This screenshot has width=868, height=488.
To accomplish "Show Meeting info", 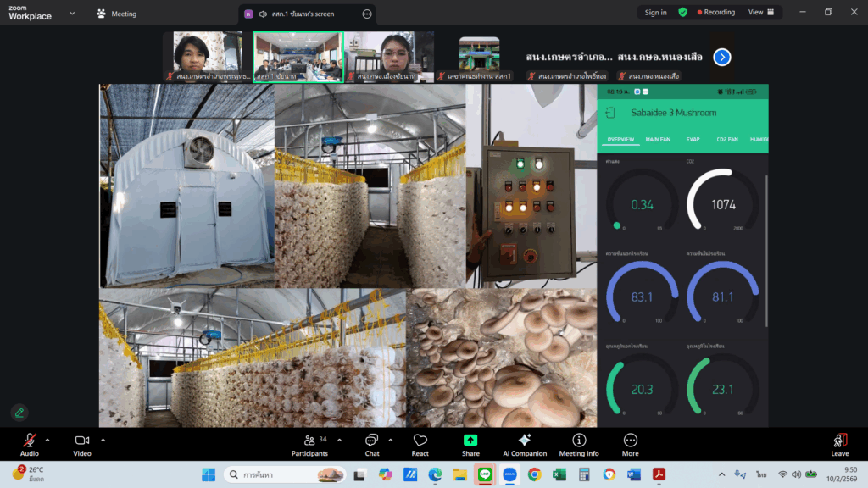I will (x=579, y=441).
